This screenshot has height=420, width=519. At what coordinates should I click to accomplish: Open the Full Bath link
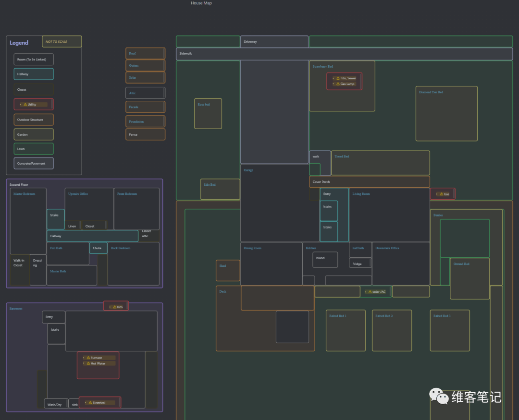[x=56, y=248]
